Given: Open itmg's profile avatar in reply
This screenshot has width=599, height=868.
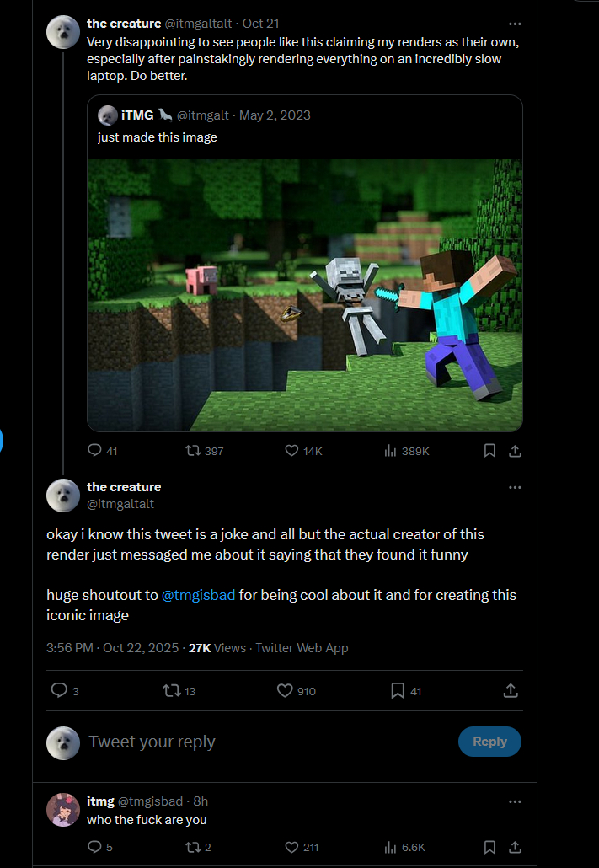Looking at the screenshot, I should [x=63, y=810].
